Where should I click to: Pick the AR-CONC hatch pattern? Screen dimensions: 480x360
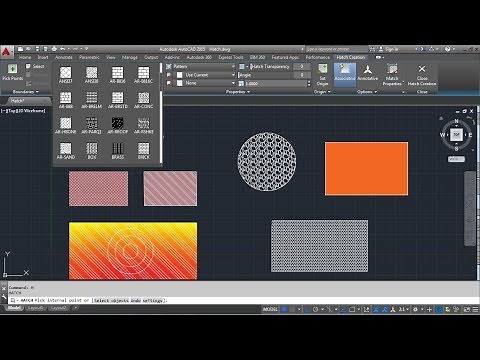[144, 100]
